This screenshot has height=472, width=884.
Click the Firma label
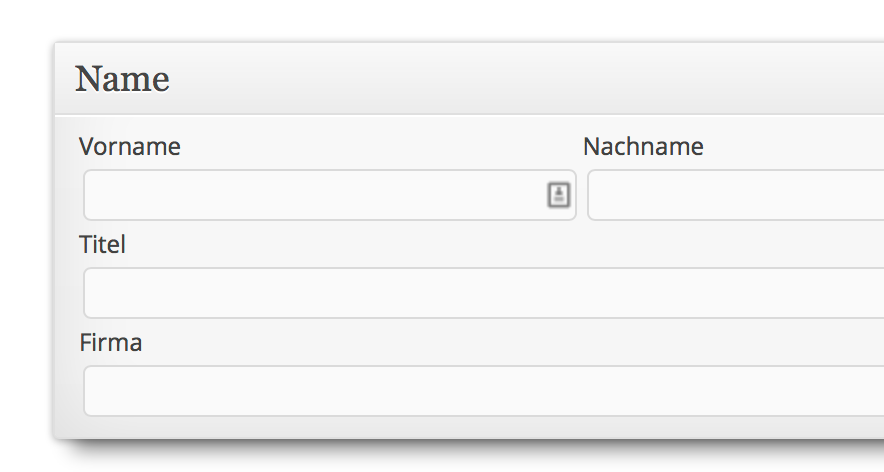point(110,342)
